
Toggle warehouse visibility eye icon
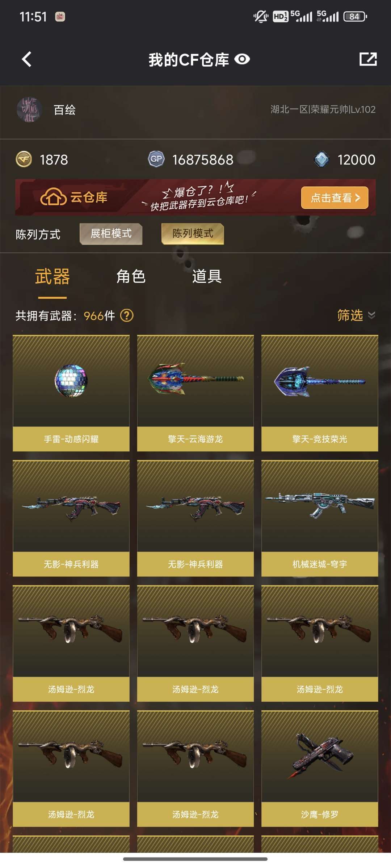(242, 59)
